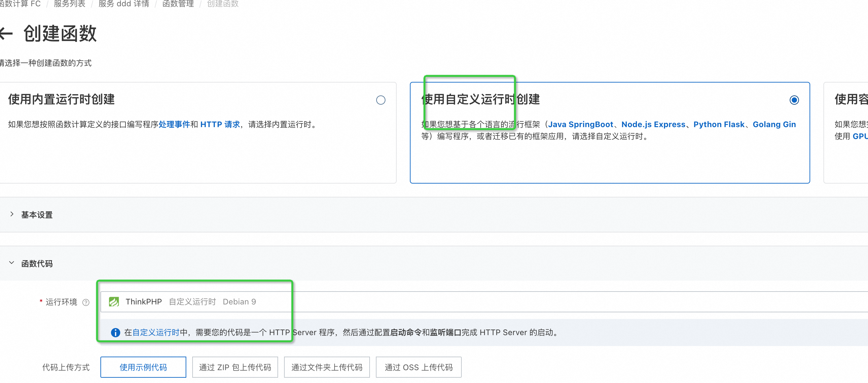Open 服务 ddd 详情 in the breadcrumb
868x383 pixels.
[124, 4]
